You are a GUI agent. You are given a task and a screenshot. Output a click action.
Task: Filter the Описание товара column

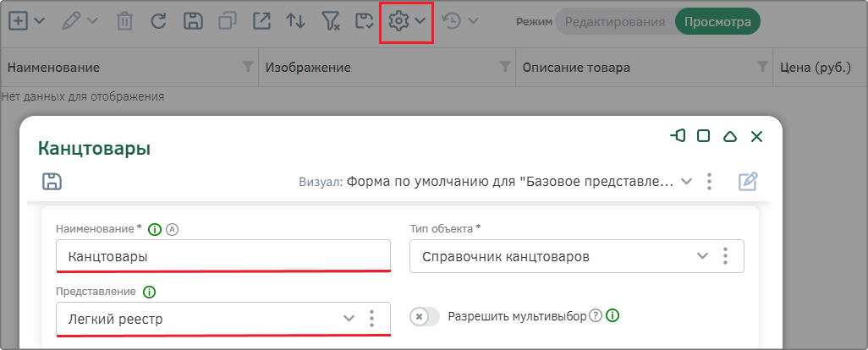click(762, 67)
